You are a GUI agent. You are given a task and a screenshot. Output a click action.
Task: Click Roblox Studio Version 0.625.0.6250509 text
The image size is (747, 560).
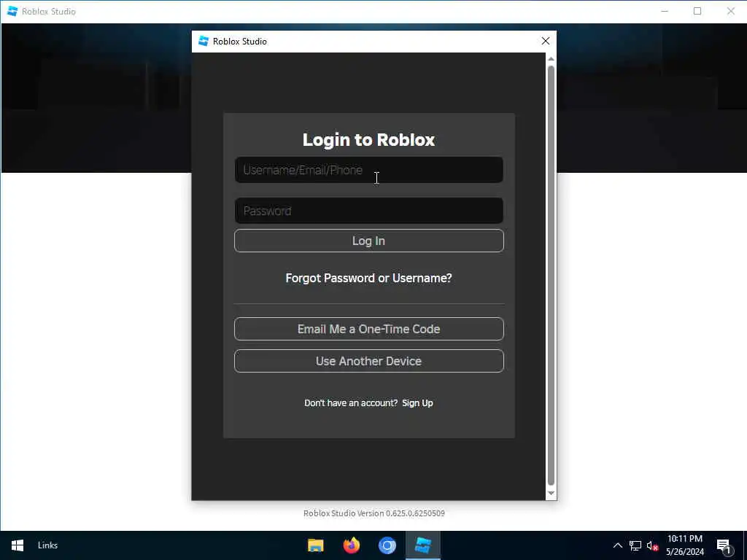[374, 513]
